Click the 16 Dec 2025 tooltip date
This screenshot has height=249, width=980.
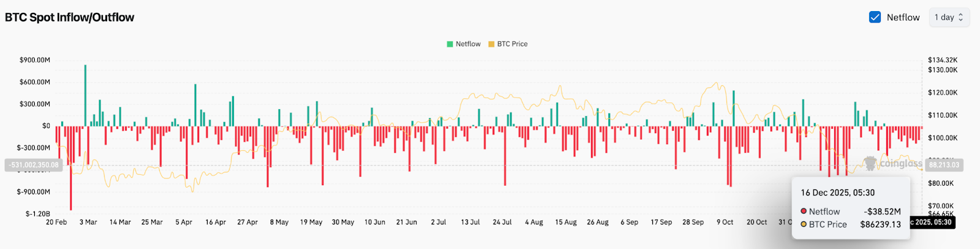(x=837, y=193)
